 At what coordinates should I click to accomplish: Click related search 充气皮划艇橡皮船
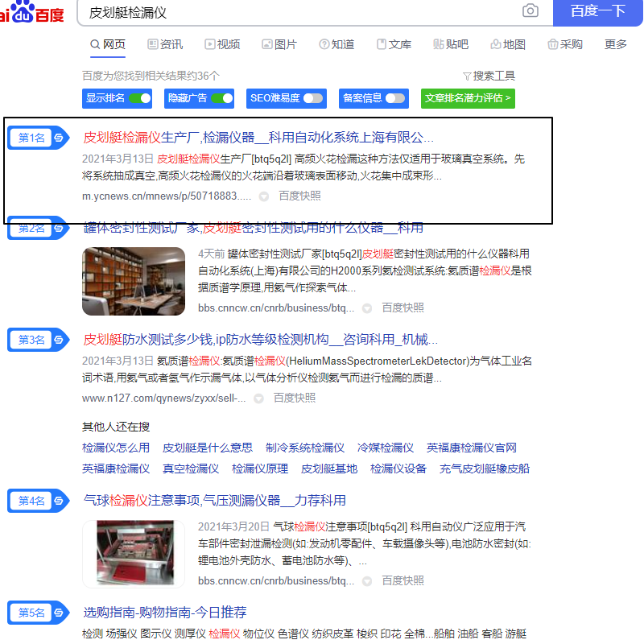pos(485,469)
